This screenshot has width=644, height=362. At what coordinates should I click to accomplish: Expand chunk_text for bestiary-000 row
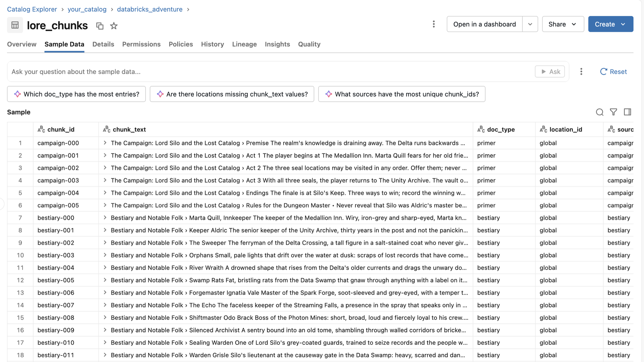105,218
